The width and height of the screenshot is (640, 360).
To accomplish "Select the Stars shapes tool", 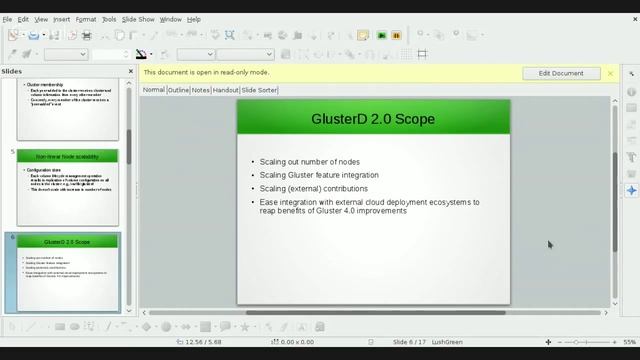I will pos(244,327).
